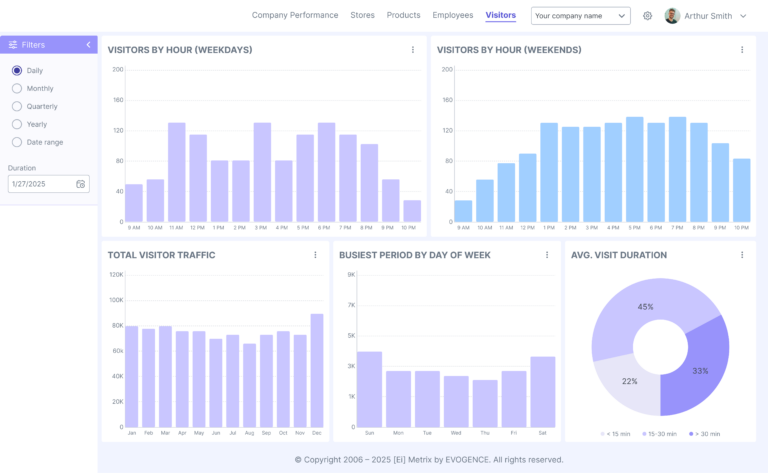Click the Duration date input field

[x=40, y=184]
